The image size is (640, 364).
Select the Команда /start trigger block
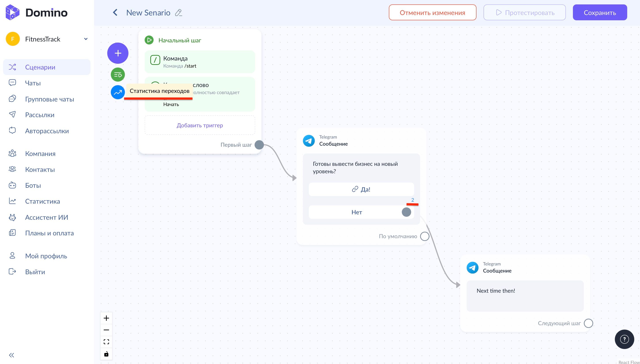point(200,62)
